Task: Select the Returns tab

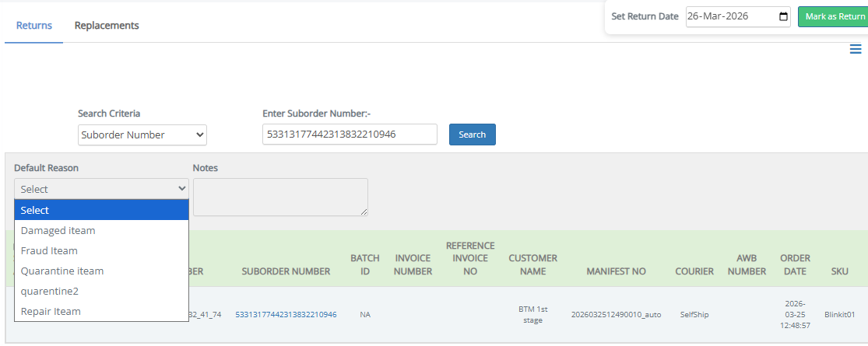Action: pos(34,26)
